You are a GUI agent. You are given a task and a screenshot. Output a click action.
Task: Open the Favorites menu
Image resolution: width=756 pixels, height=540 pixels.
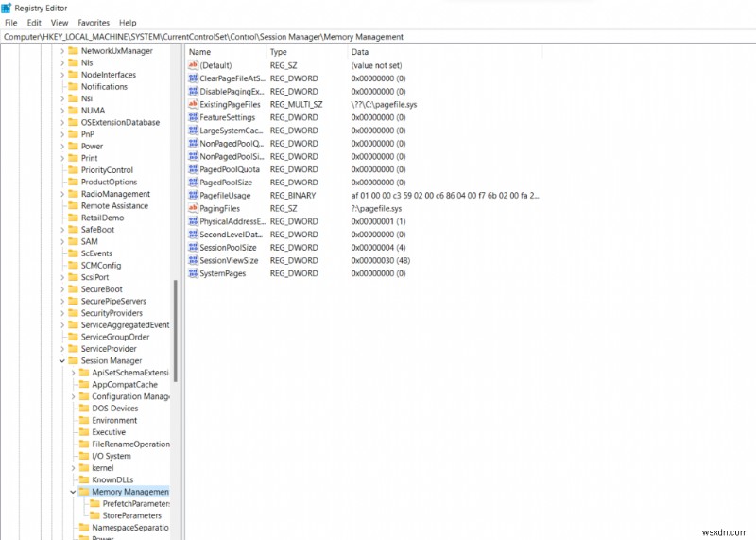click(94, 23)
